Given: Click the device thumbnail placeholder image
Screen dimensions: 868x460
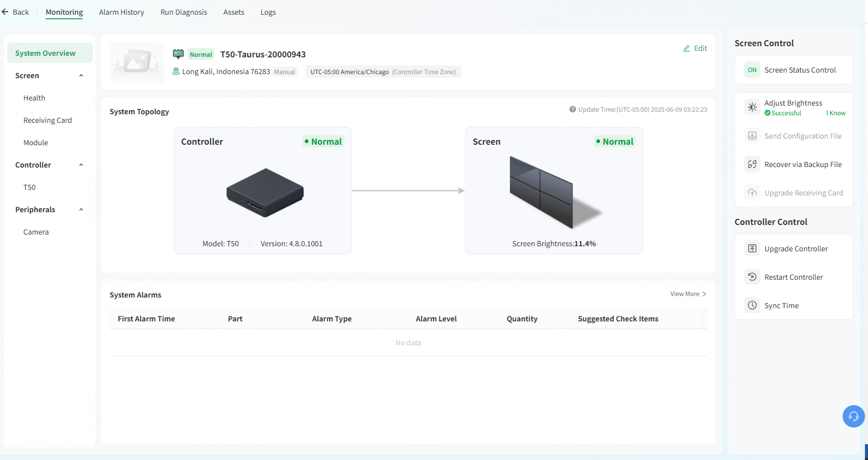Looking at the screenshot, I should [137, 62].
